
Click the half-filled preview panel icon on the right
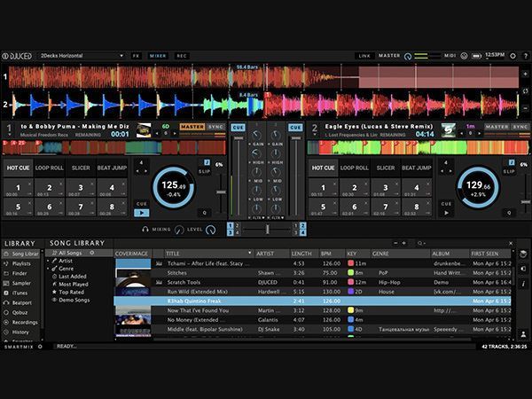click(523, 269)
